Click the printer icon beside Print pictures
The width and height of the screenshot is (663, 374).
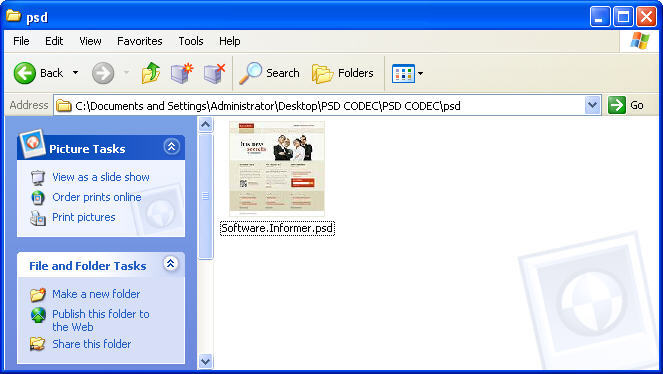click(38, 218)
